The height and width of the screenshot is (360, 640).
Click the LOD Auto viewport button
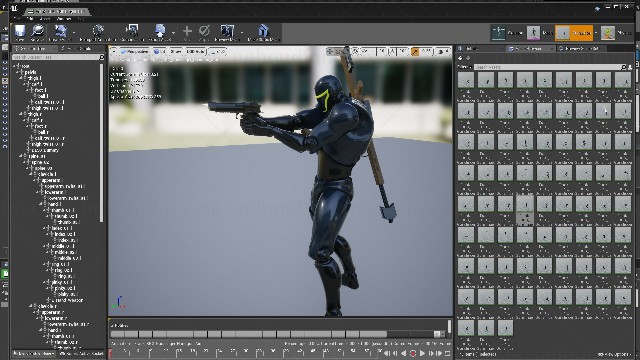[196, 51]
